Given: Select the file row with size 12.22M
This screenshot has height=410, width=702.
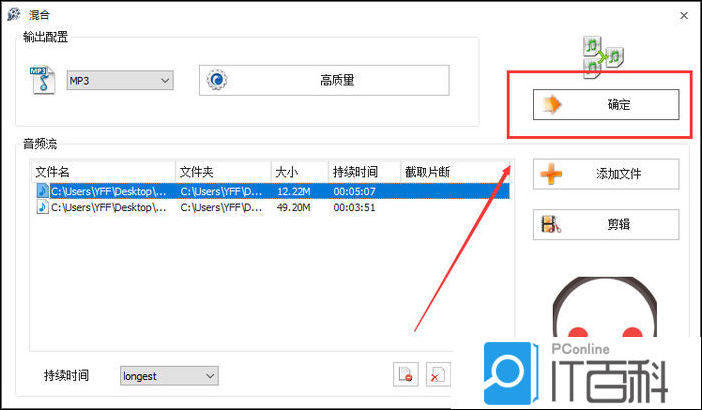Looking at the screenshot, I should click(272, 191).
